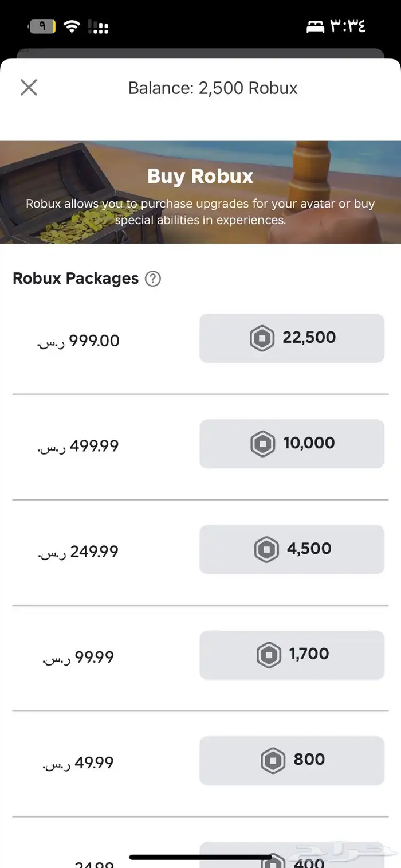The width and height of the screenshot is (401, 868).
Task: Tap the battery indicator in status bar
Action: (42, 26)
